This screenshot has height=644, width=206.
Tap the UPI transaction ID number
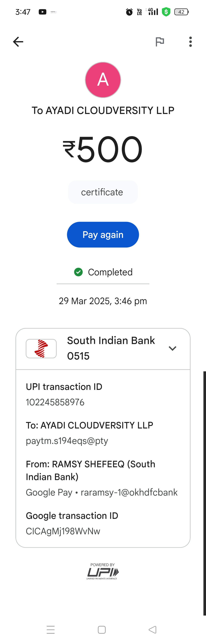coord(55,402)
